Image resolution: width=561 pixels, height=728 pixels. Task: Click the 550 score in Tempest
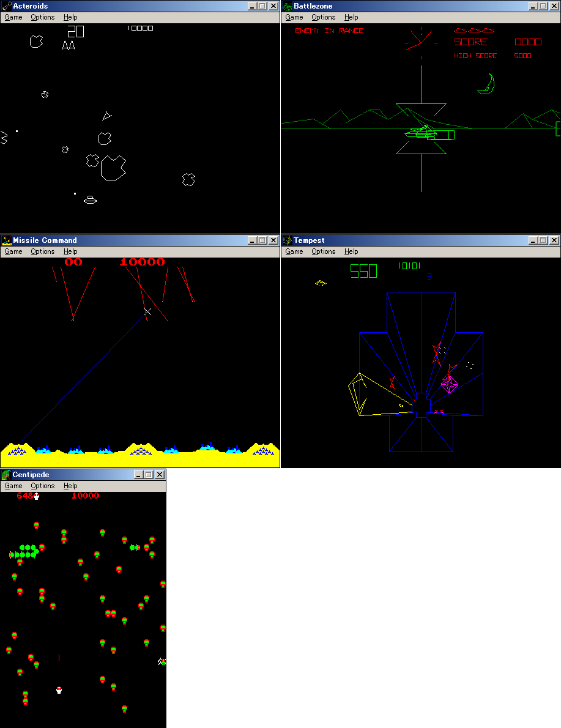coord(363,271)
